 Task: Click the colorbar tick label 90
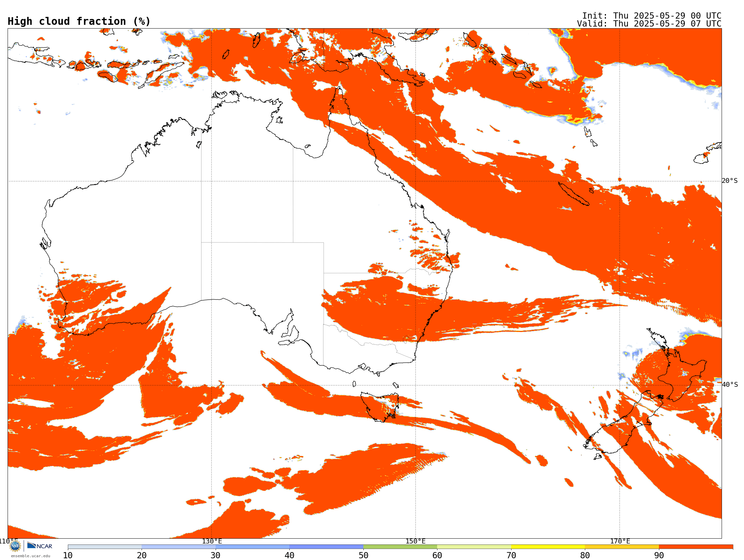tap(659, 556)
